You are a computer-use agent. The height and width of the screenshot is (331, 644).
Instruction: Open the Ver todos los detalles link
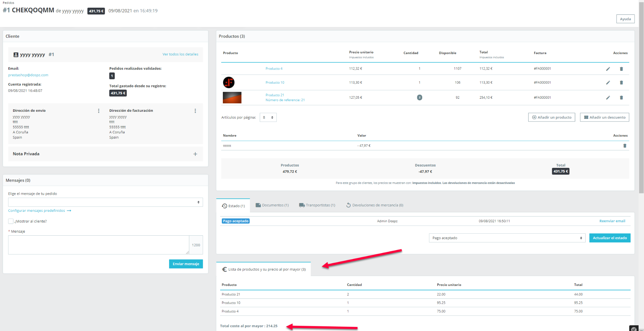pyautogui.click(x=180, y=54)
